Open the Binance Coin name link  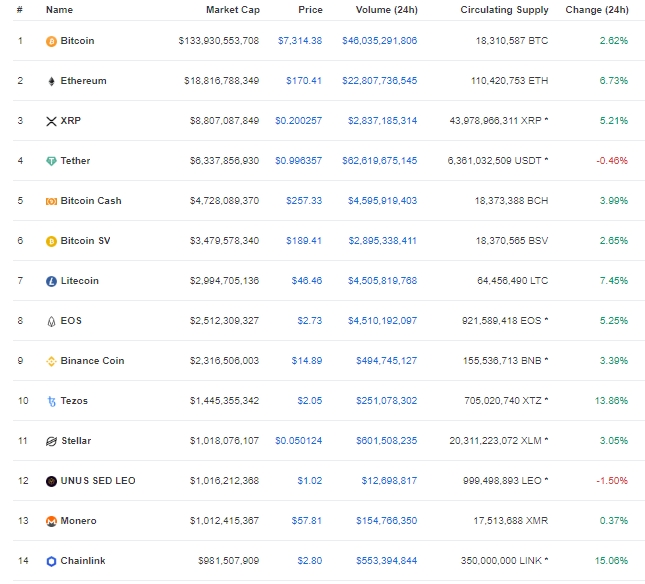tap(92, 361)
